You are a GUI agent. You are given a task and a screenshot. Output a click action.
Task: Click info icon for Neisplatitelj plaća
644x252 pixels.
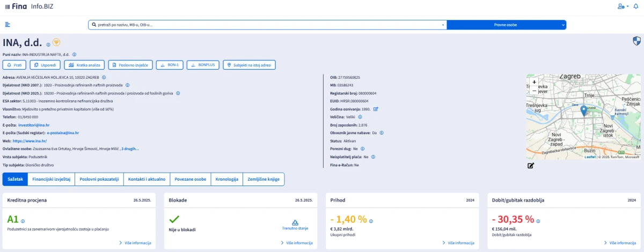pyautogui.click(x=373, y=157)
